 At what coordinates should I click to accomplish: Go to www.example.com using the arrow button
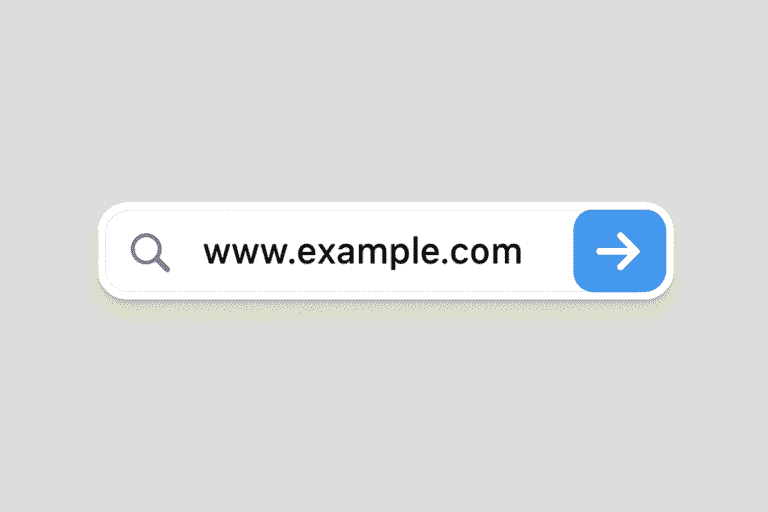pyautogui.click(x=620, y=251)
